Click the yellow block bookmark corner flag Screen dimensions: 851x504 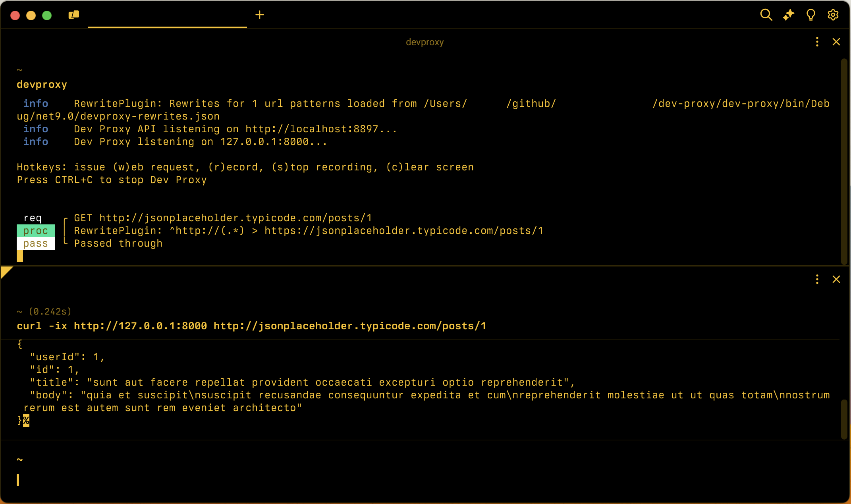[6, 271]
